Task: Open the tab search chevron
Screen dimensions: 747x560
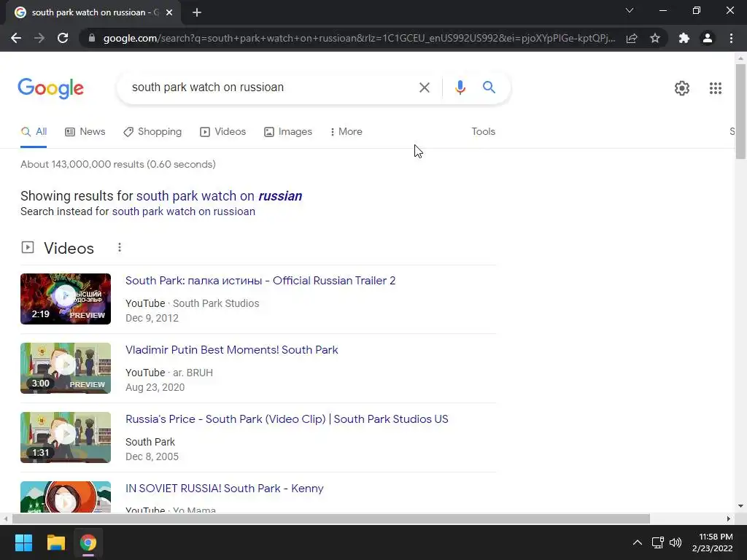Action: (630, 10)
